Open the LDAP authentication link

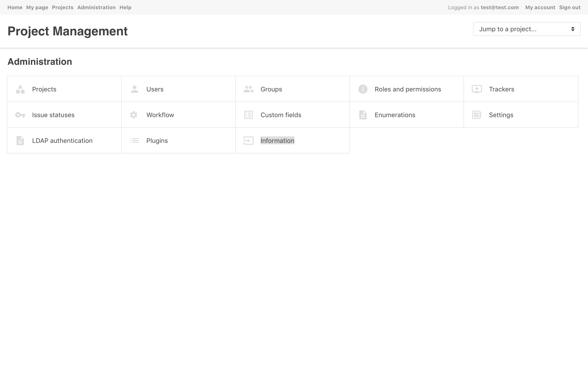coord(62,141)
